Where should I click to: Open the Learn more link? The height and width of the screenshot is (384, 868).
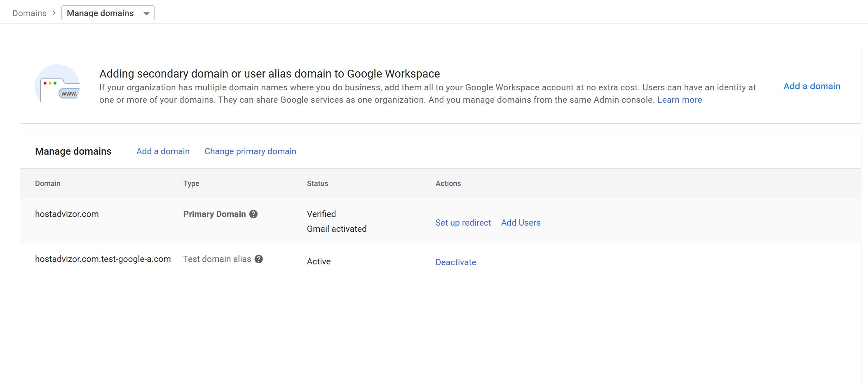coord(679,100)
